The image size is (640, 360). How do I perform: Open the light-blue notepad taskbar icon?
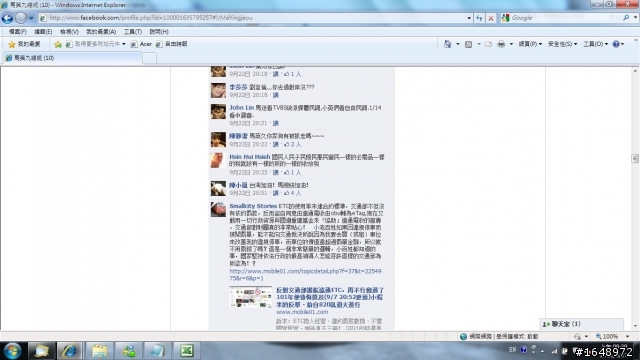click(157, 351)
